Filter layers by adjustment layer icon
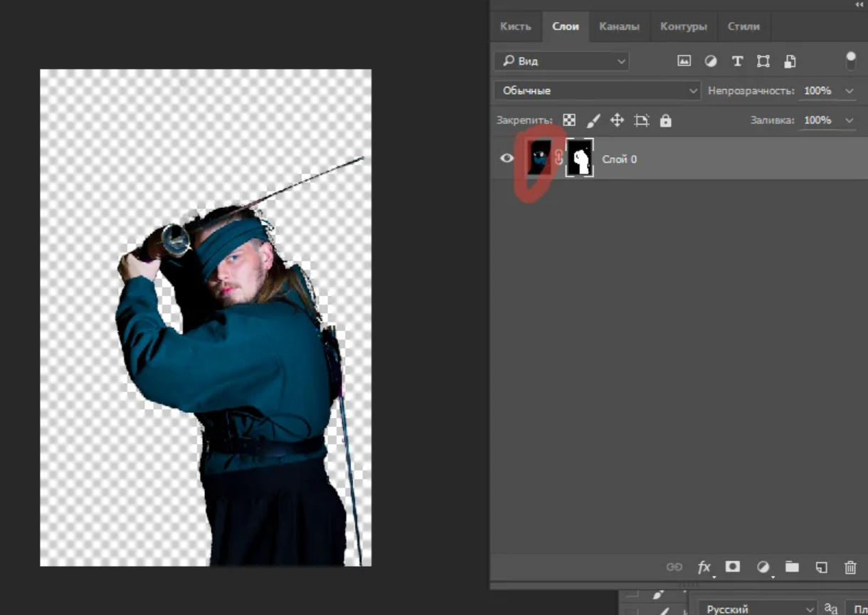 (x=710, y=61)
